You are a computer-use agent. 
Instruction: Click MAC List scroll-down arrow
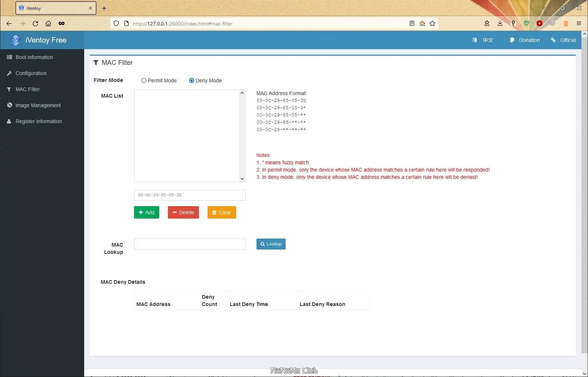click(242, 179)
